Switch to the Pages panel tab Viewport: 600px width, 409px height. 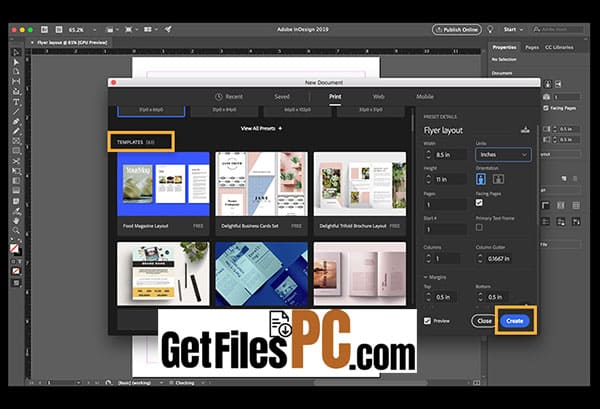532,47
